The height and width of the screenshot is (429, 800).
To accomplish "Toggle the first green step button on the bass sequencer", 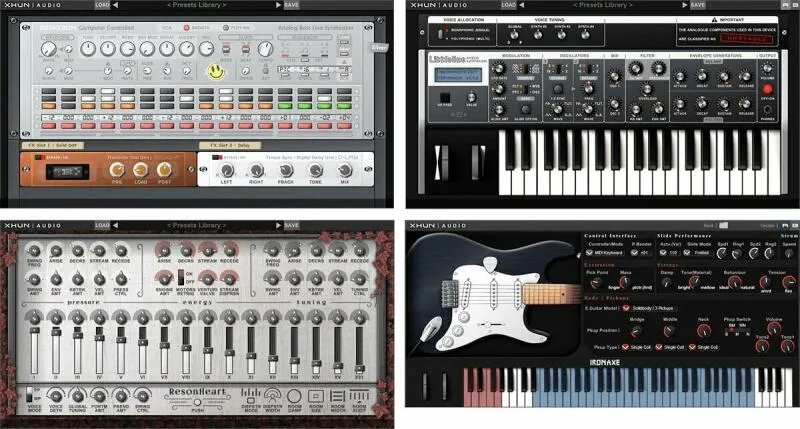I will [x=285, y=106].
